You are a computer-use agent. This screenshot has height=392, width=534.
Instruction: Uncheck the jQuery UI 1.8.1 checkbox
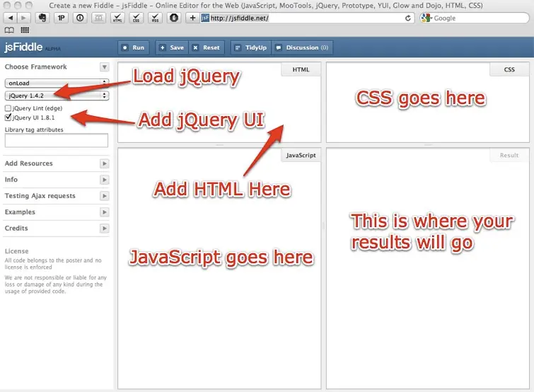coord(8,117)
